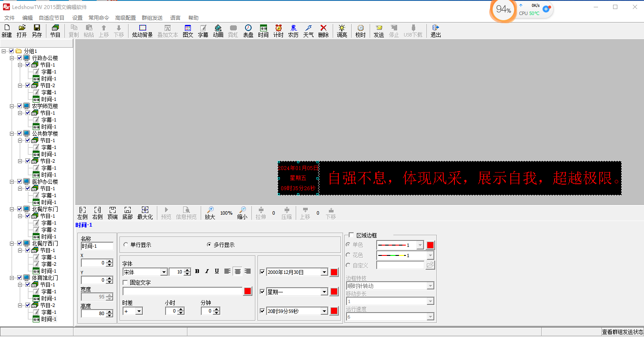Open the 编辑 menu

coord(27,18)
